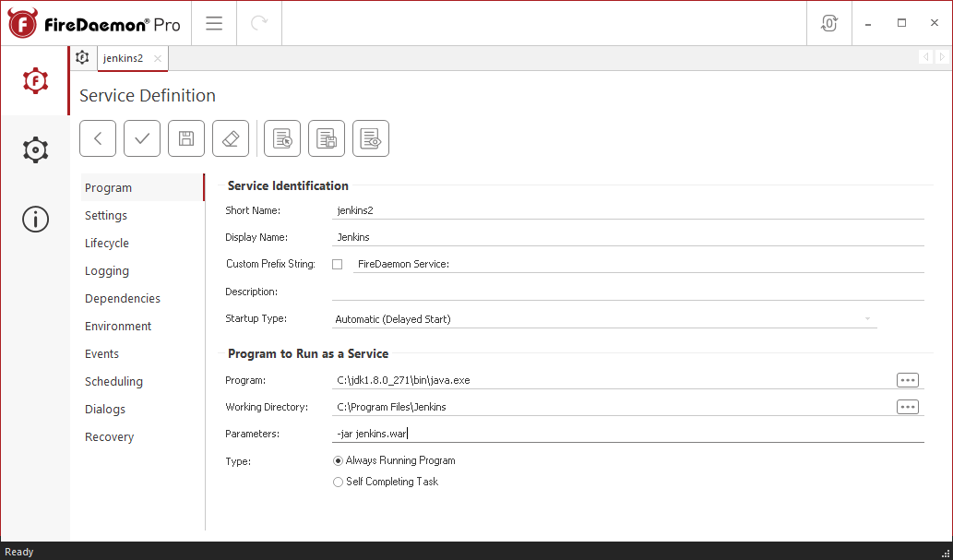Open the info about sidebar icon
953x560 pixels.
pyautogui.click(x=35, y=219)
